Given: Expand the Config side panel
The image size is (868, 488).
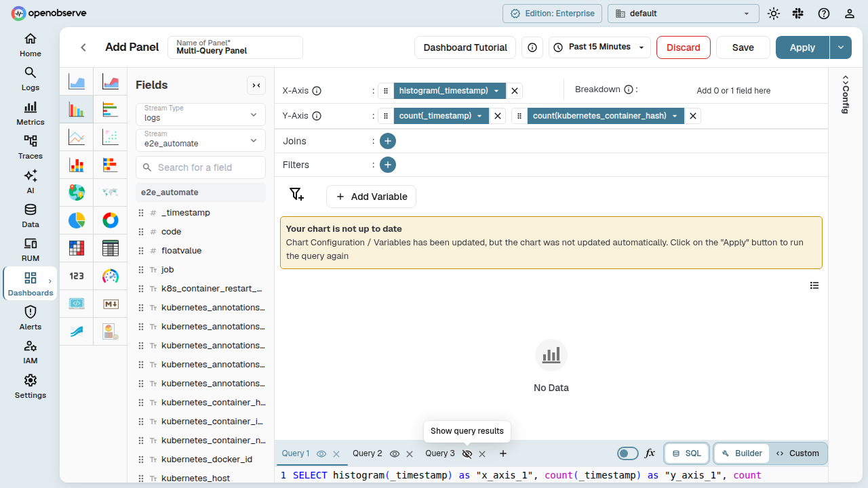Looking at the screenshot, I should (x=846, y=94).
